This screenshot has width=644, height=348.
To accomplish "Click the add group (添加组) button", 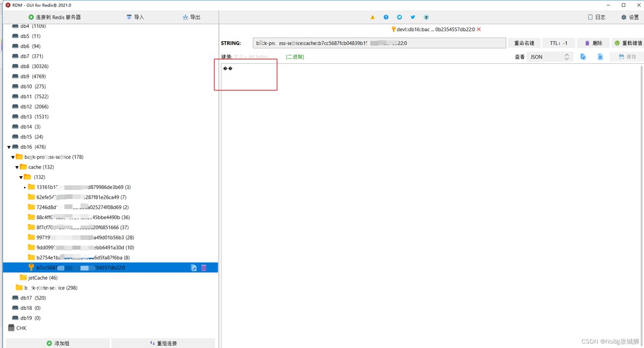I will (58, 343).
